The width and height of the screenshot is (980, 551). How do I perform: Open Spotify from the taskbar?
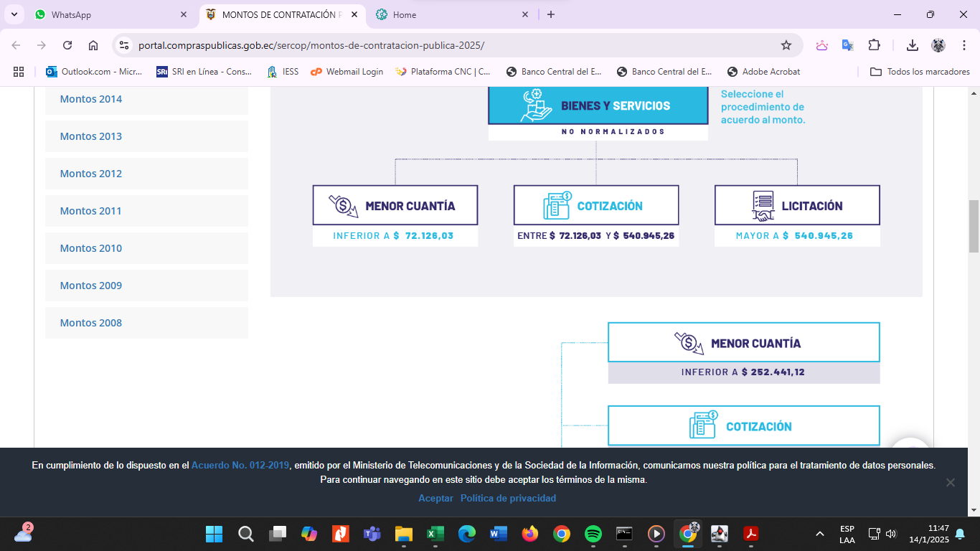593,534
